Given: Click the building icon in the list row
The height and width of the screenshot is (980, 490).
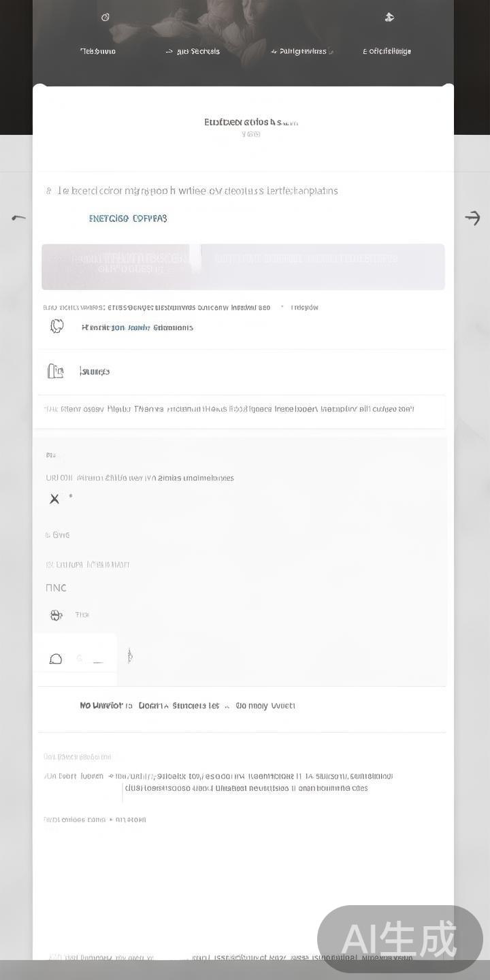Looking at the screenshot, I should (55, 371).
